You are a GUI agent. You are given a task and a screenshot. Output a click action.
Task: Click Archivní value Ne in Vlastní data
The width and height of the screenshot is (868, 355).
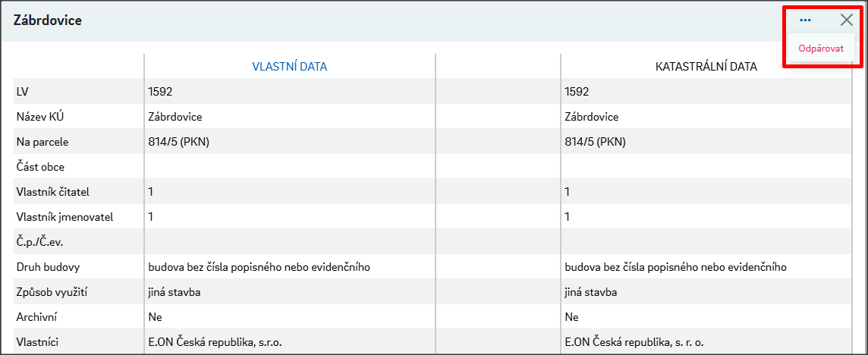(x=155, y=317)
